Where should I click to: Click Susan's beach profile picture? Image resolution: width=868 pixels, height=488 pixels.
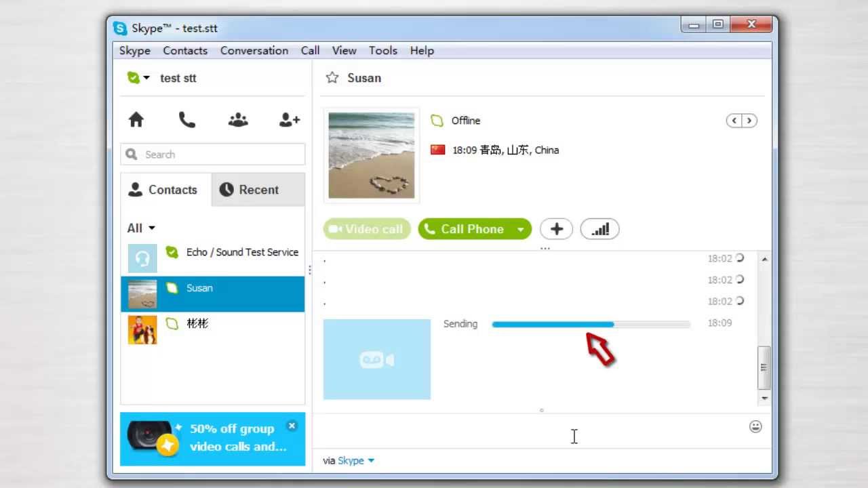pyautogui.click(x=372, y=155)
